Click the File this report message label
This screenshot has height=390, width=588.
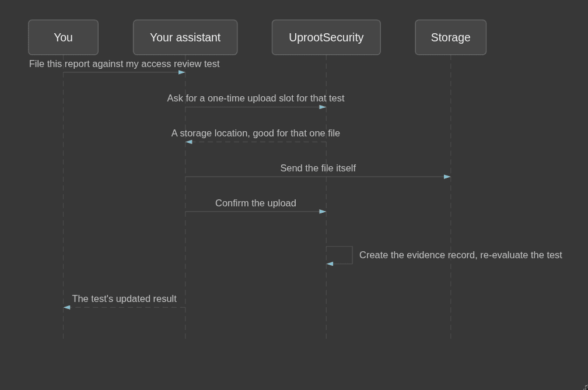click(124, 64)
